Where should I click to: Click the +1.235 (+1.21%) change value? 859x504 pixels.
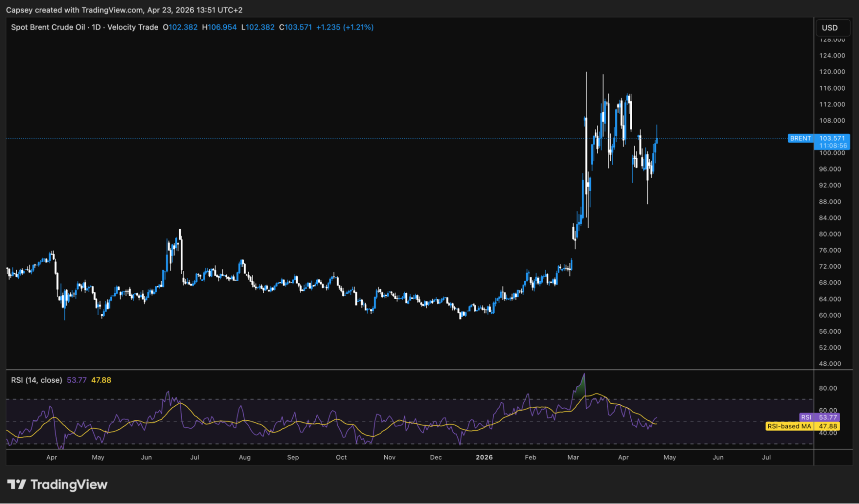click(x=345, y=27)
